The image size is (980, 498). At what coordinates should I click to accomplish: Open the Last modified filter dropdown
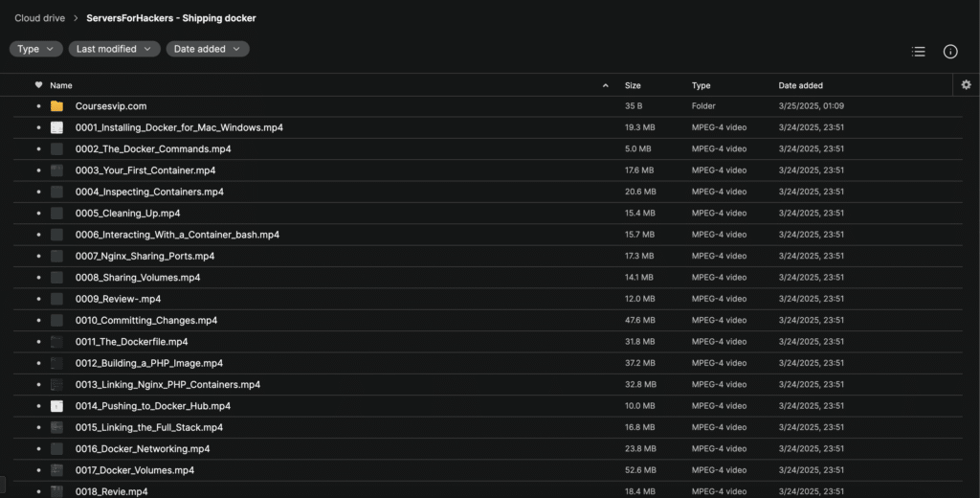pyautogui.click(x=115, y=49)
